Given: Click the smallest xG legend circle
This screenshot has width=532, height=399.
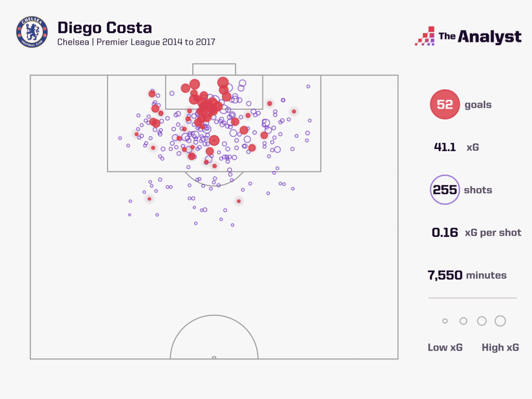Looking at the screenshot, I should (x=445, y=321).
